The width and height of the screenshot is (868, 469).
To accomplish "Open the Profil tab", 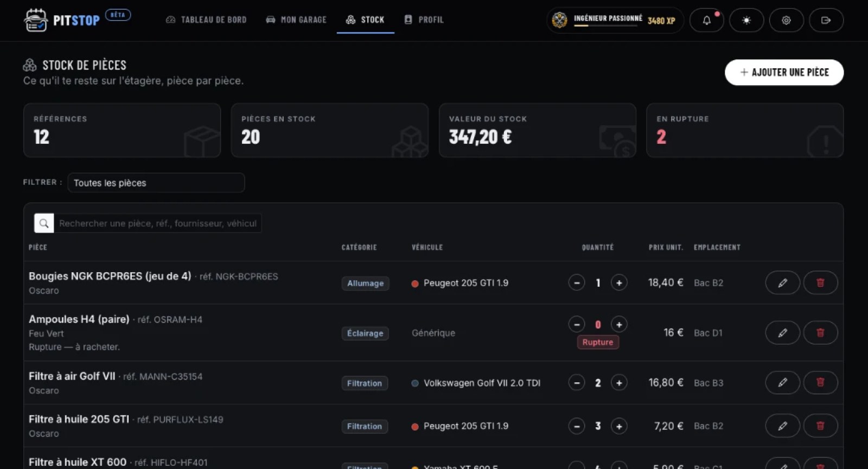I will pos(424,20).
